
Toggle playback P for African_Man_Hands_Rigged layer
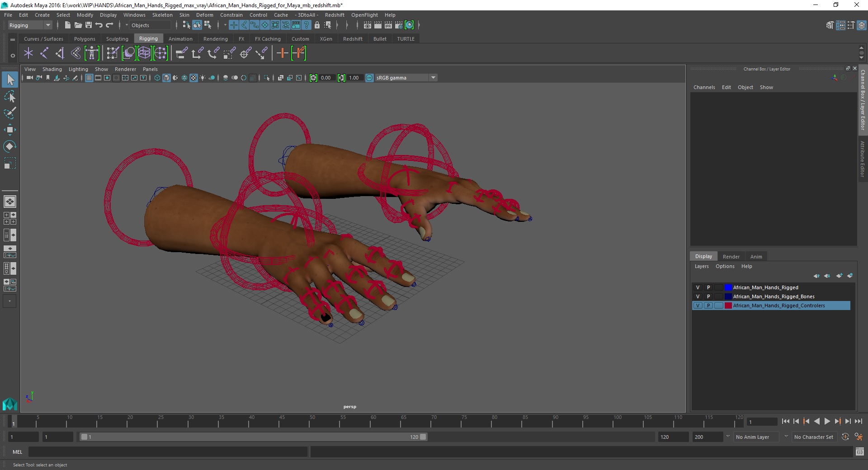point(708,287)
